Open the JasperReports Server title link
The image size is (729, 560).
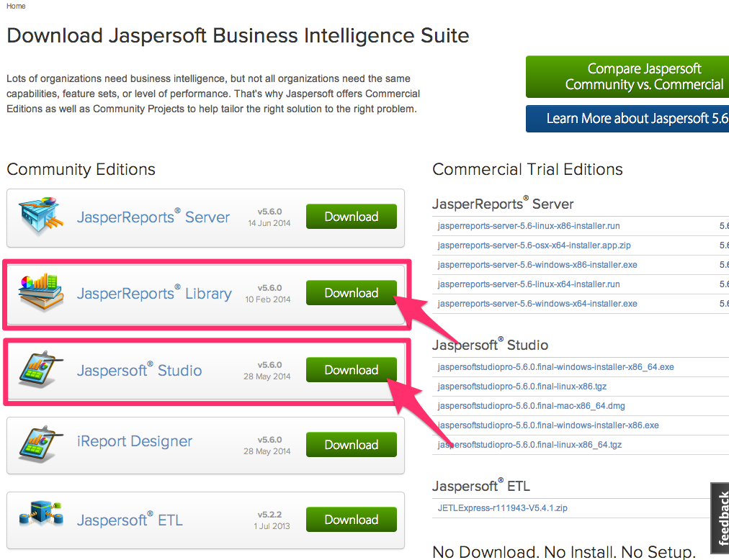pyautogui.click(x=153, y=217)
